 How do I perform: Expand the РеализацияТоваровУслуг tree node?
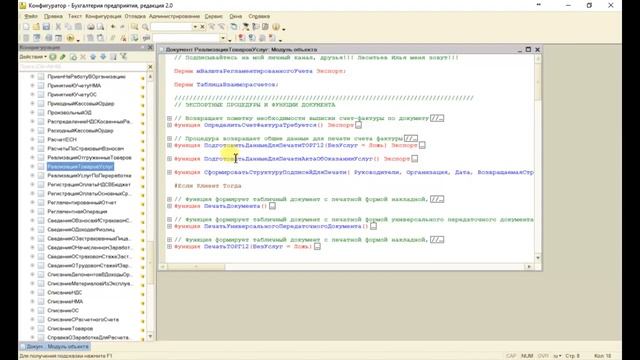tap(32, 167)
